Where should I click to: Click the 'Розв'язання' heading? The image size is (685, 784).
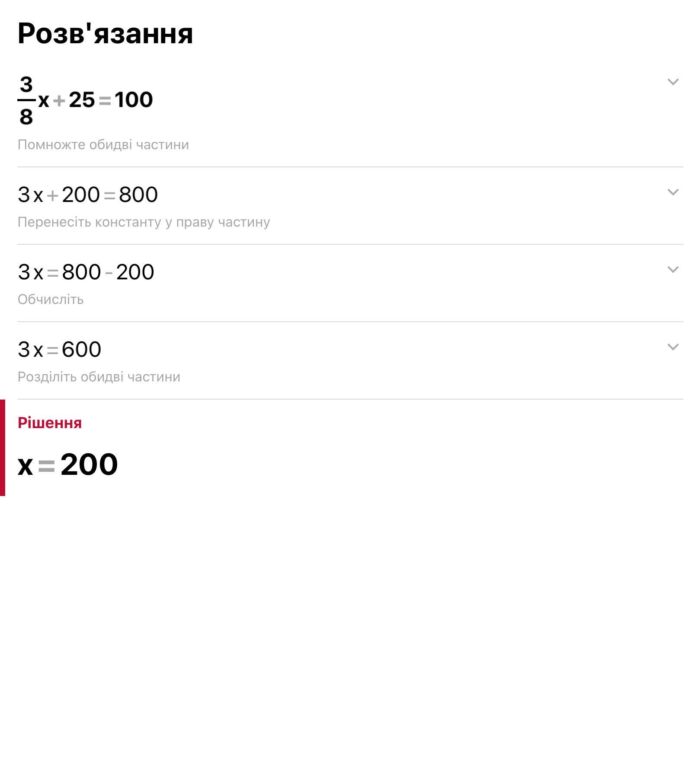(105, 33)
